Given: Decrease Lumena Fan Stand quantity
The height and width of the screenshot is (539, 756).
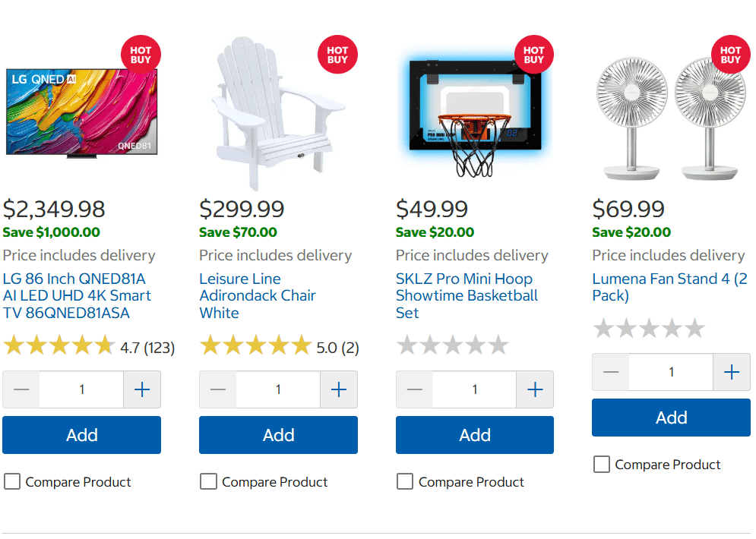Looking at the screenshot, I should coord(611,372).
